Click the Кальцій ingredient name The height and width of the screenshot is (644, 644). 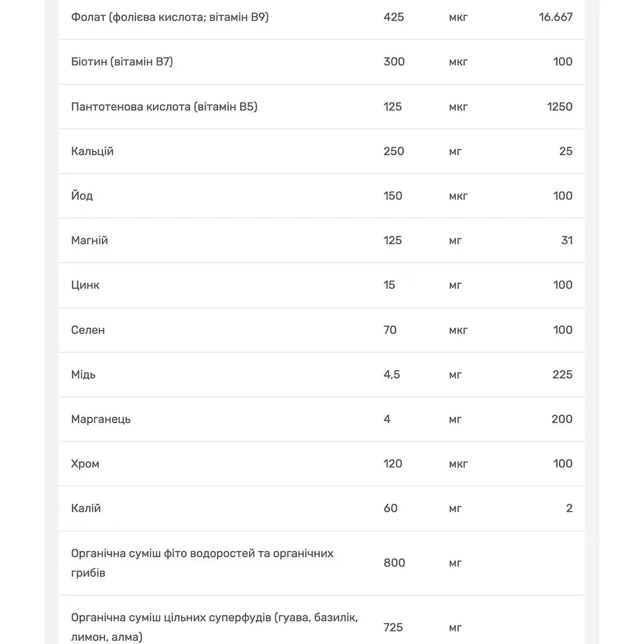click(92, 151)
